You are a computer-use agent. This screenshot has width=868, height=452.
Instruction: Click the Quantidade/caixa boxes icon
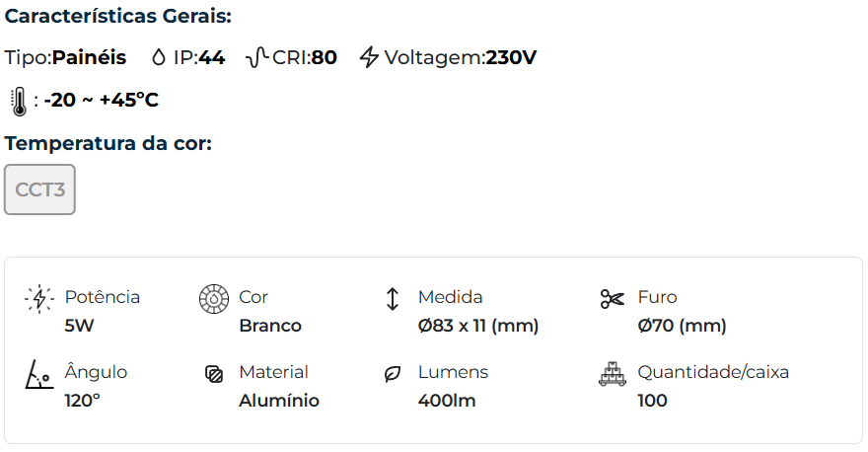[x=613, y=375]
